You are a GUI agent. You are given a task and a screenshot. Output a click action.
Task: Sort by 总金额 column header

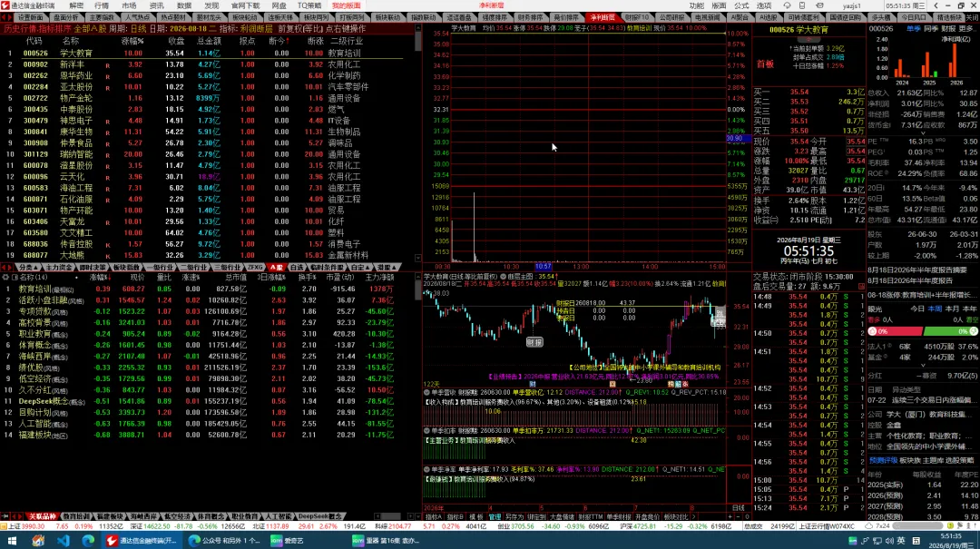[x=210, y=41]
